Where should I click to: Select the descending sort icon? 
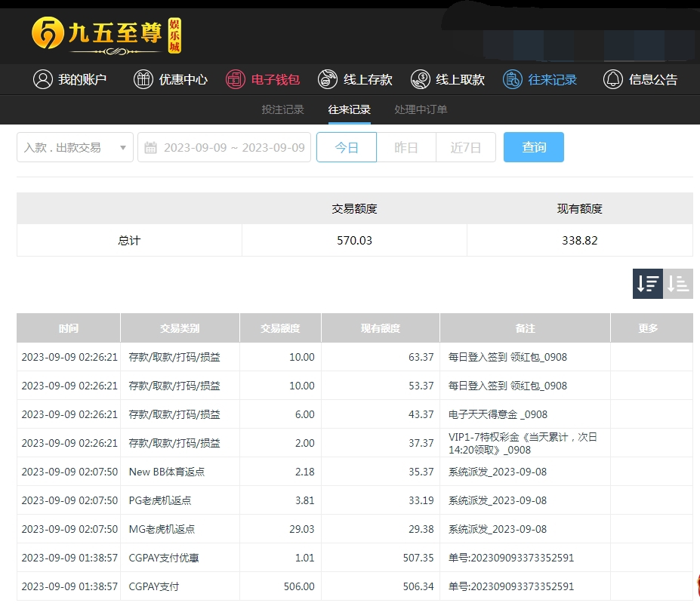(x=648, y=283)
